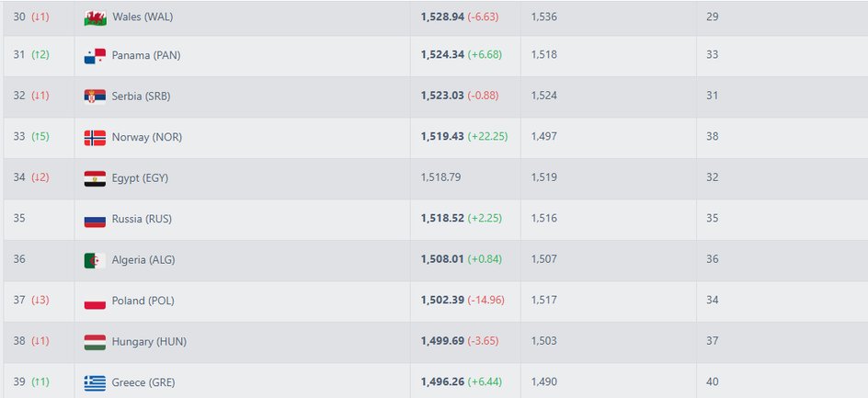Click the Hungary flag icon

click(x=95, y=343)
